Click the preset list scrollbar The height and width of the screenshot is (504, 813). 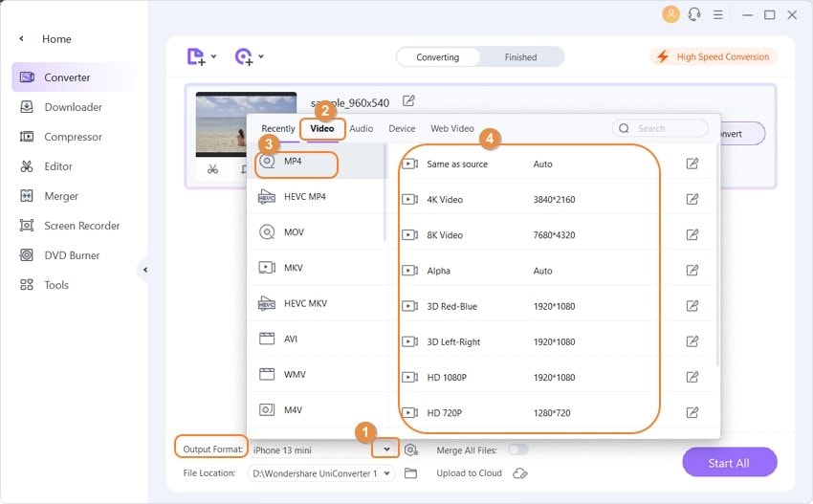(717, 255)
